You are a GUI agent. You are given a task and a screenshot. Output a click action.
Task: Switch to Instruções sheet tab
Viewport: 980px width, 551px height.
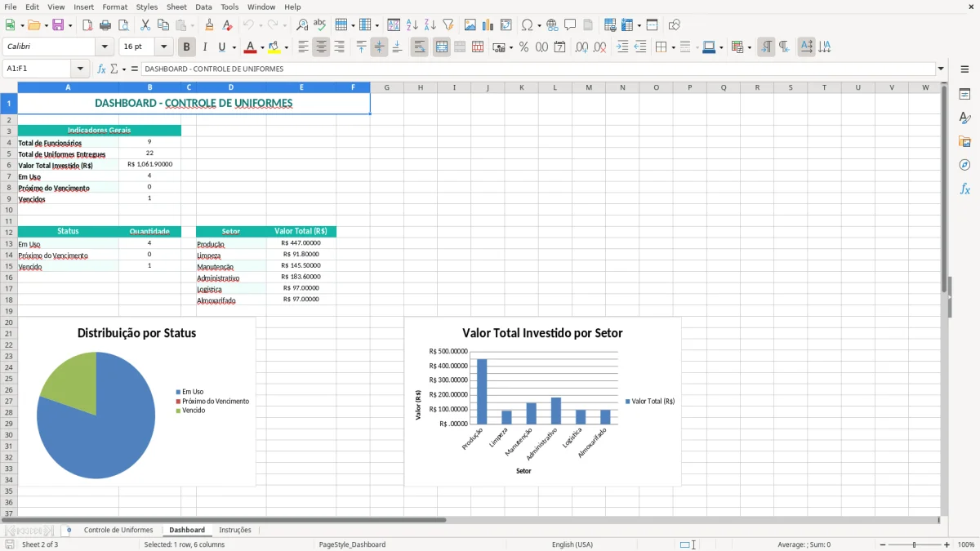[x=235, y=530]
